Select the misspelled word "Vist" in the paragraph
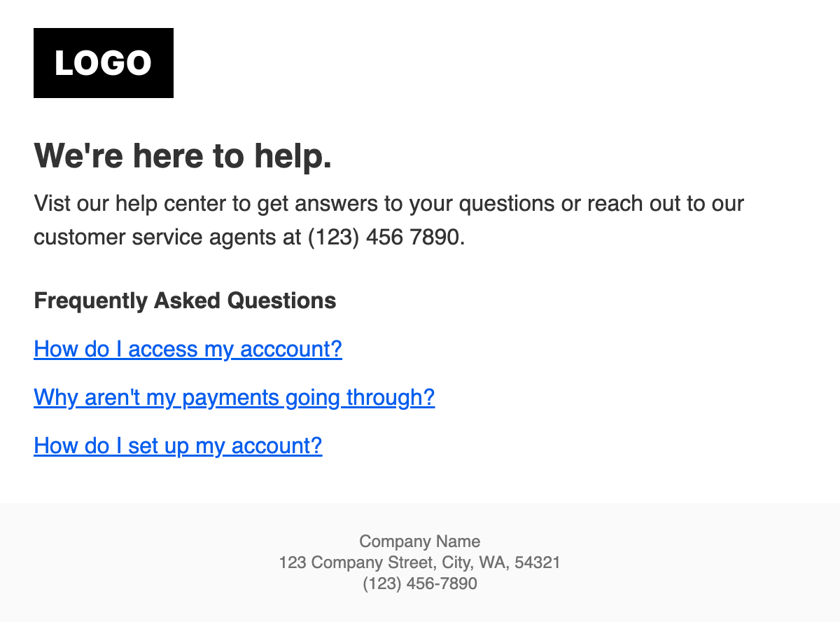Viewport: 840px width, 622px height. pos(52,204)
